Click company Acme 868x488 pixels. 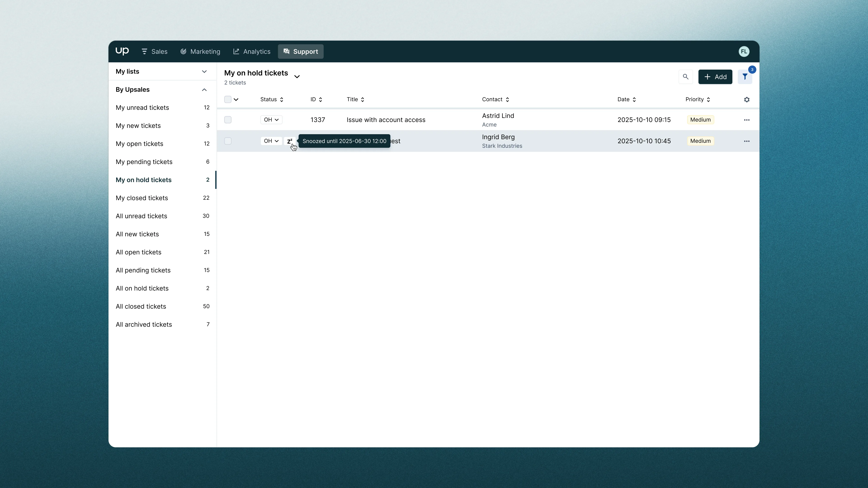click(x=489, y=125)
